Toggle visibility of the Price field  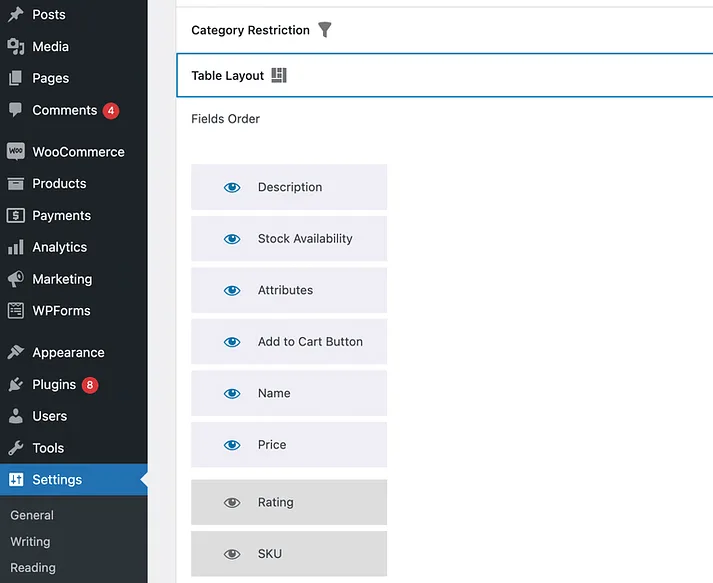pos(232,445)
